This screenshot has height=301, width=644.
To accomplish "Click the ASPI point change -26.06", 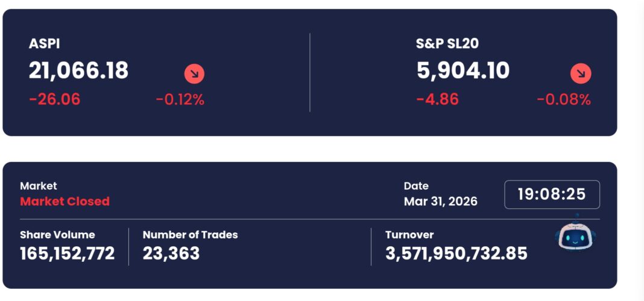I will click(54, 99).
